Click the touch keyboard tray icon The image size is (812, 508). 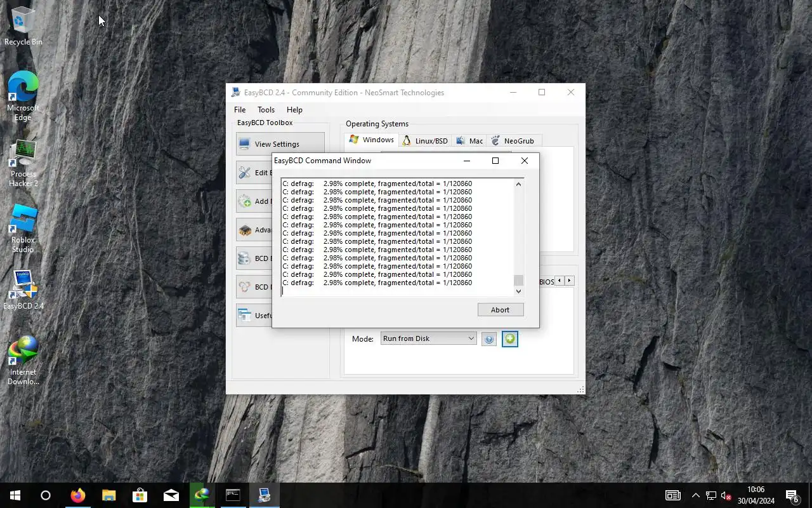click(x=673, y=495)
